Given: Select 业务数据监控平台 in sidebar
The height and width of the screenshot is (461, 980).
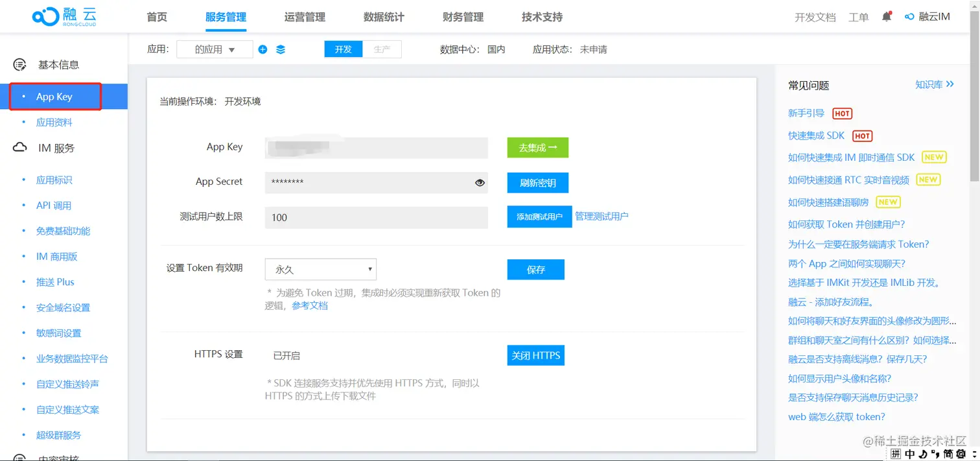Looking at the screenshot, I should pyautogui.click(x=72, y=359).
